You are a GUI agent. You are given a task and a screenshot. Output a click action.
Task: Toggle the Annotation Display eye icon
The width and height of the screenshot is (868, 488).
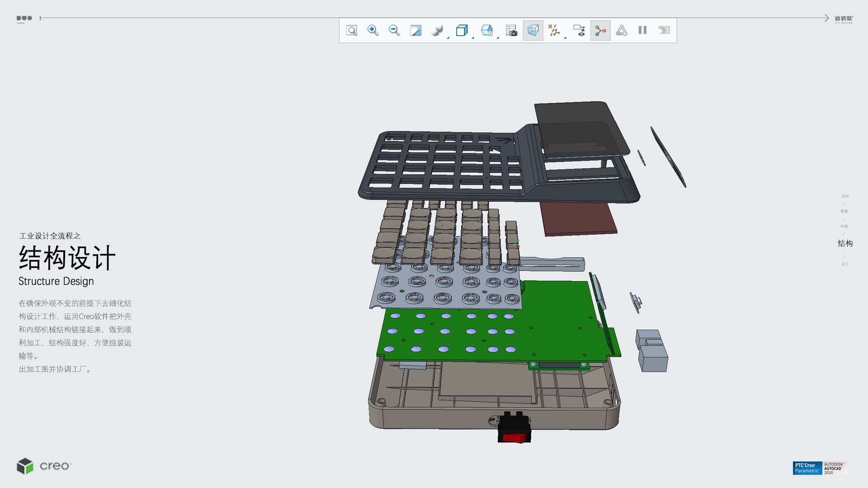click(x=579, y=30)
